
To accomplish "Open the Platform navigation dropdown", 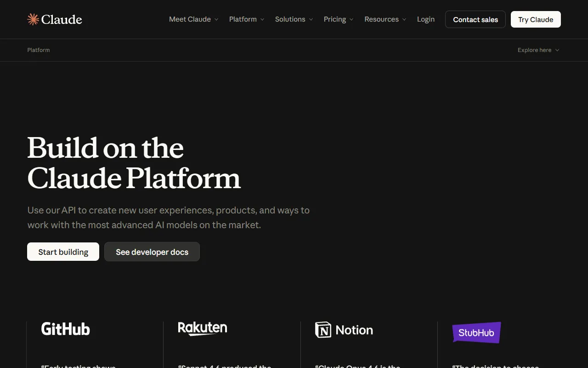I will click(247, 19).
